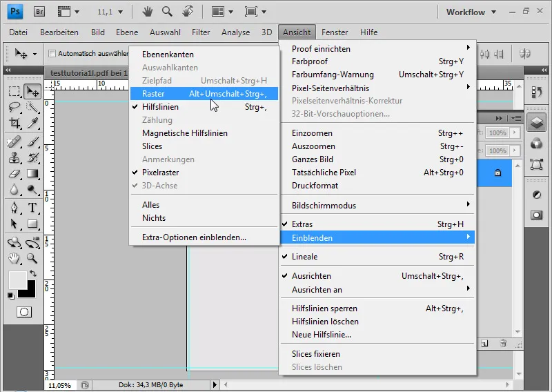The height and width of the screenshot is (392, 552).
Task: Toggle Quick Mask mode
Action: coord(24,312)
